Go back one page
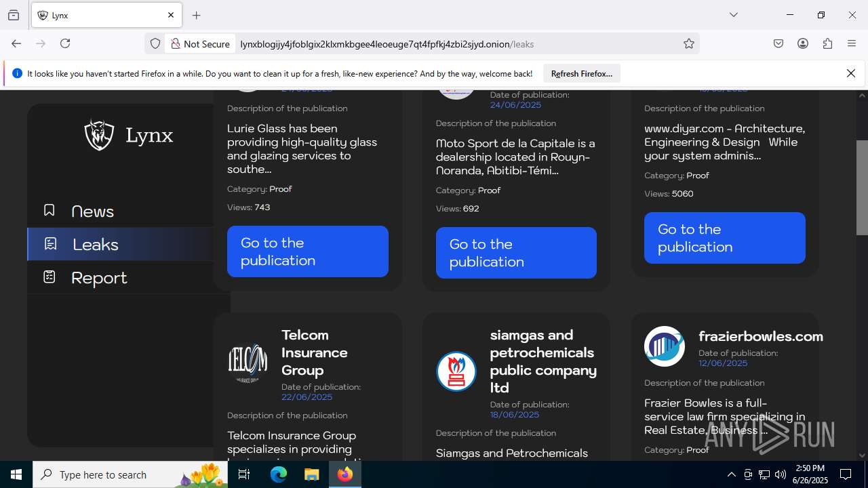868x488 pixels. pyautogui.click(x=16, y=43)
